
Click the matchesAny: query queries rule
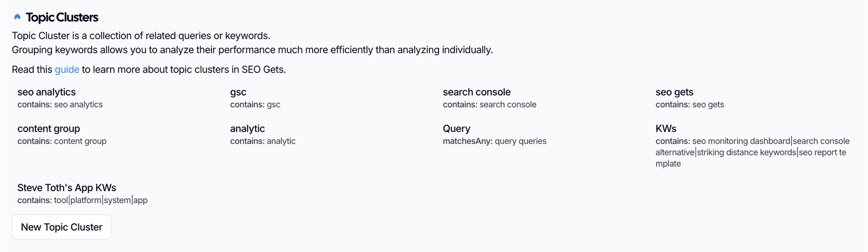tap(494, 141)
